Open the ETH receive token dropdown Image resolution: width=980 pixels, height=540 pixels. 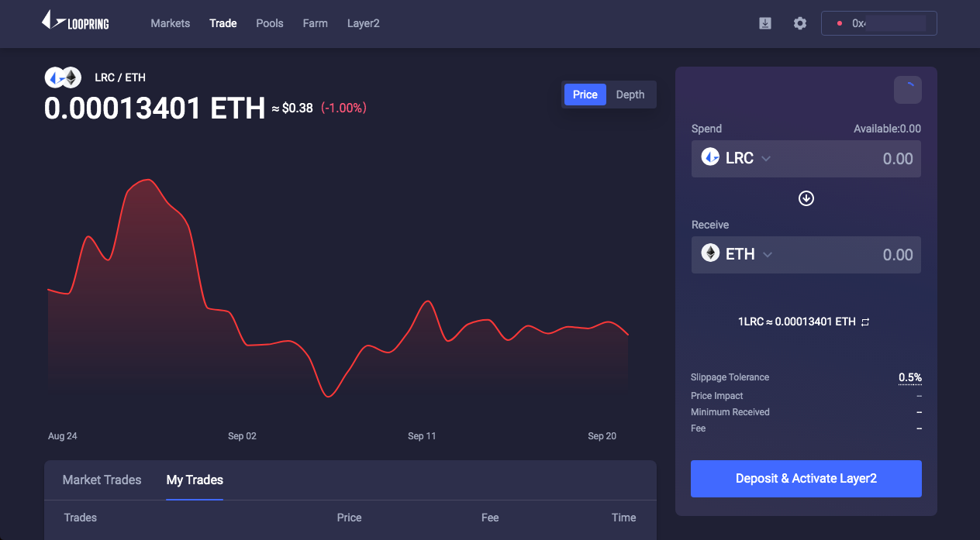pos(737,254)
